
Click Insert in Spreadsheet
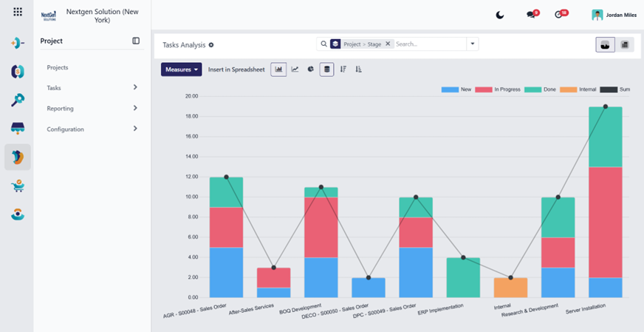click(x=236, y=70)
